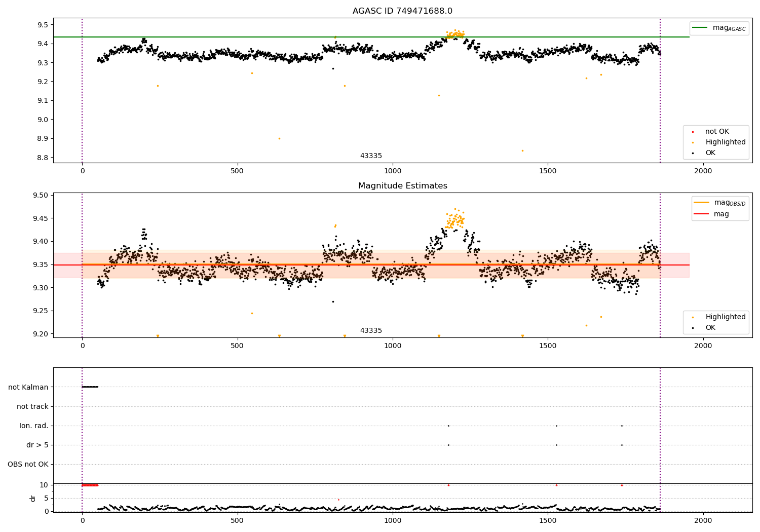Click the "10" tick on the dr axis

[44, 485]
